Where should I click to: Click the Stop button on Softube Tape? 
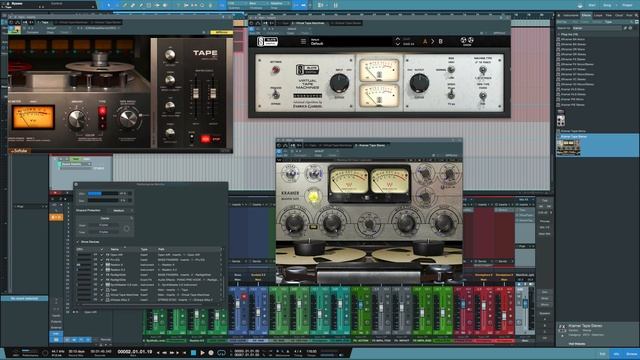[x=216, y=139]
